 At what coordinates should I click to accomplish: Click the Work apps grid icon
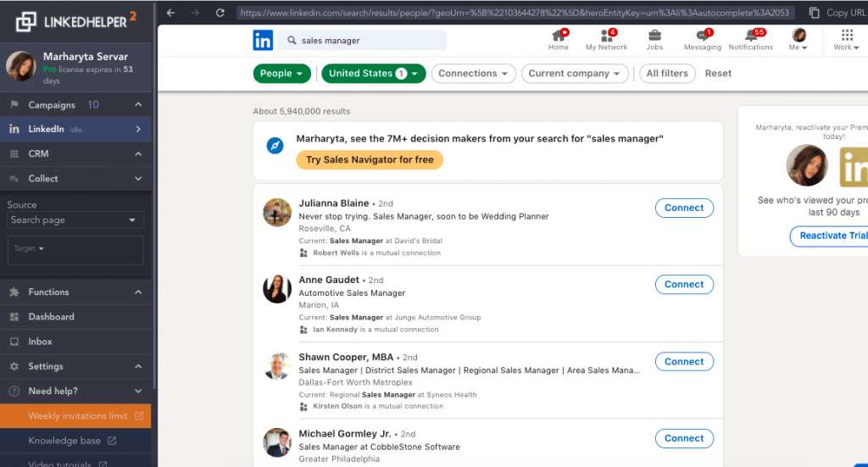[846, 36]
